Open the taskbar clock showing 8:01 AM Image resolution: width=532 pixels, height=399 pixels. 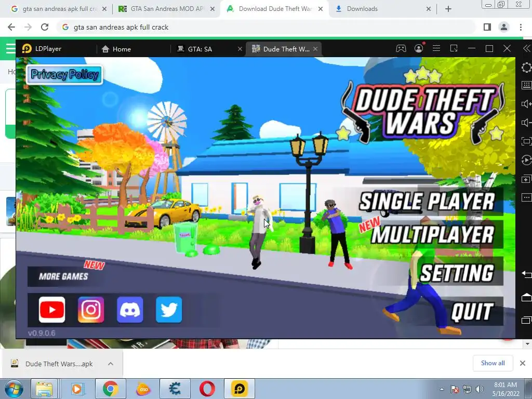(x=506, y=389)
